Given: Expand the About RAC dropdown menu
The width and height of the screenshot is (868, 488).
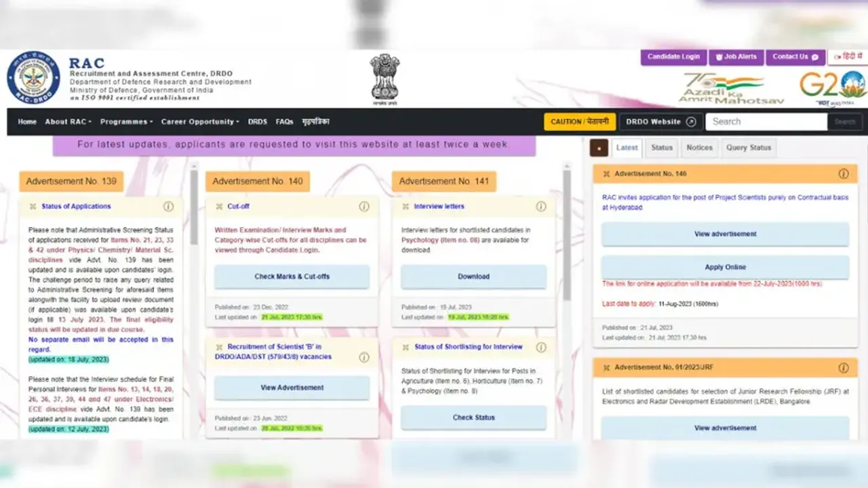Looking at the screenshot, I should point(68,122).
